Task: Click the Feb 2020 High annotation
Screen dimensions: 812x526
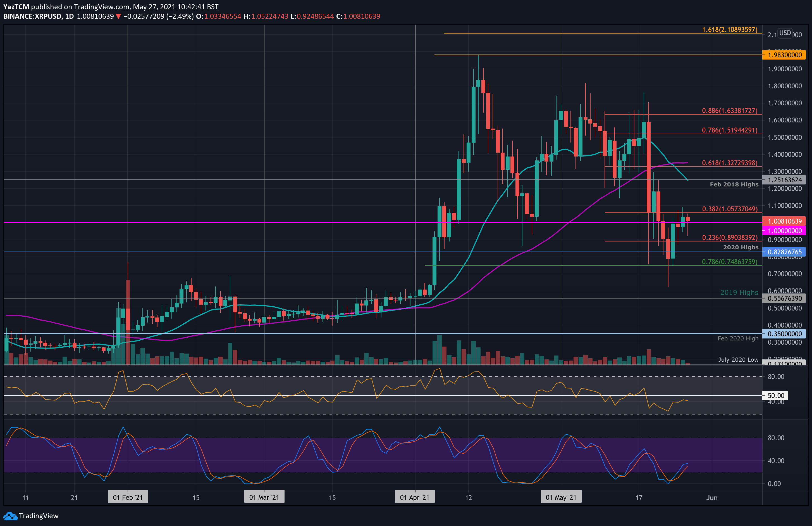Action: (738, 338)
